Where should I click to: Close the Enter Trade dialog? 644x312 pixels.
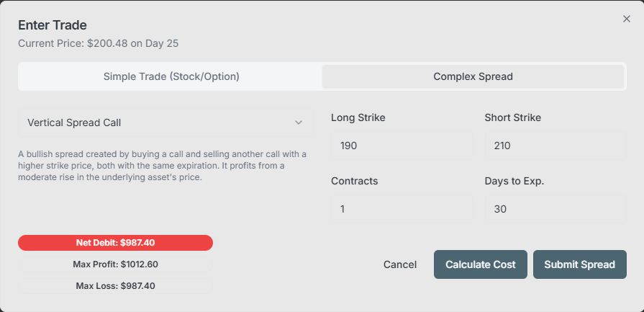click(x=626, y=19)
